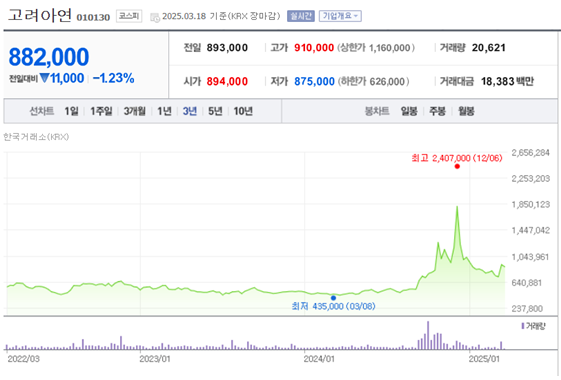This screenshot has height=380, width=561.
Task: Click the 실시간 button
Action: 301,16
